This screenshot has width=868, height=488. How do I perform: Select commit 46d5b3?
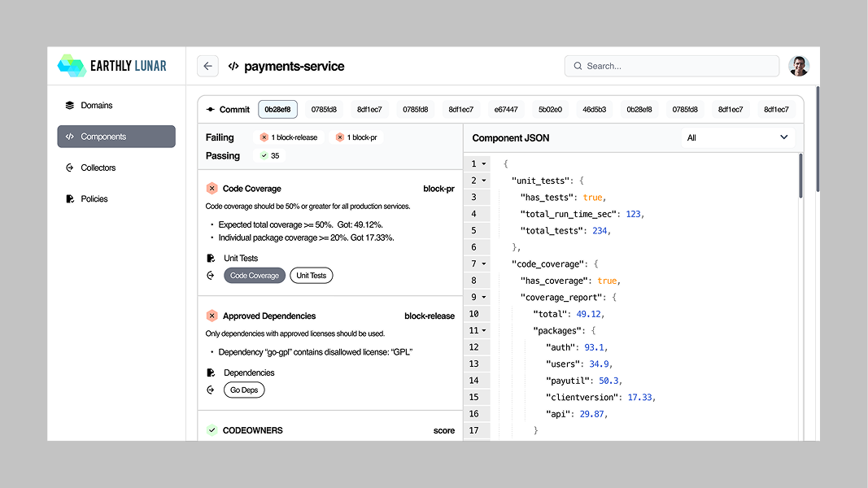point(595,110)
